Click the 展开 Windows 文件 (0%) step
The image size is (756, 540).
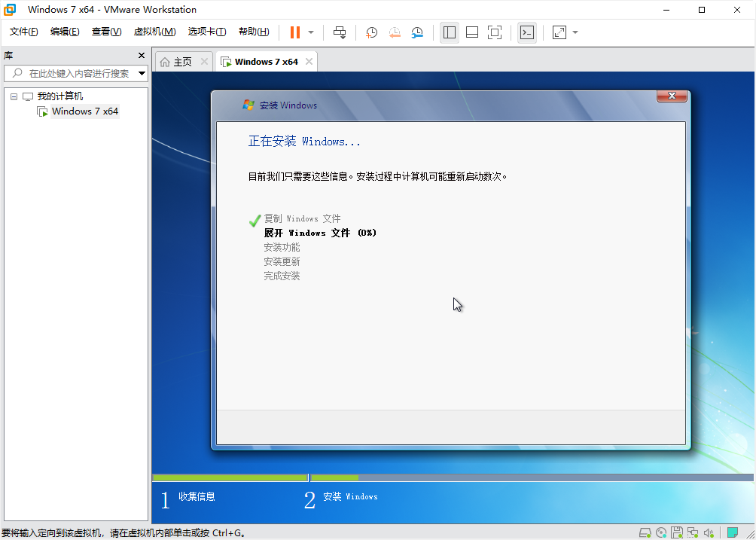coord(320,233)
